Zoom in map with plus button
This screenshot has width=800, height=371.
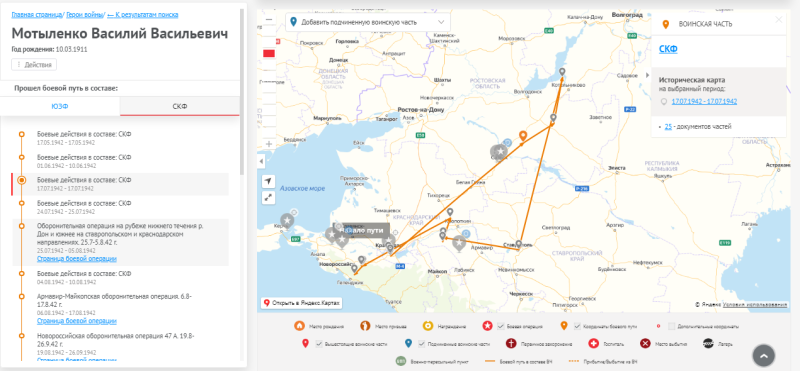[269, 144]
